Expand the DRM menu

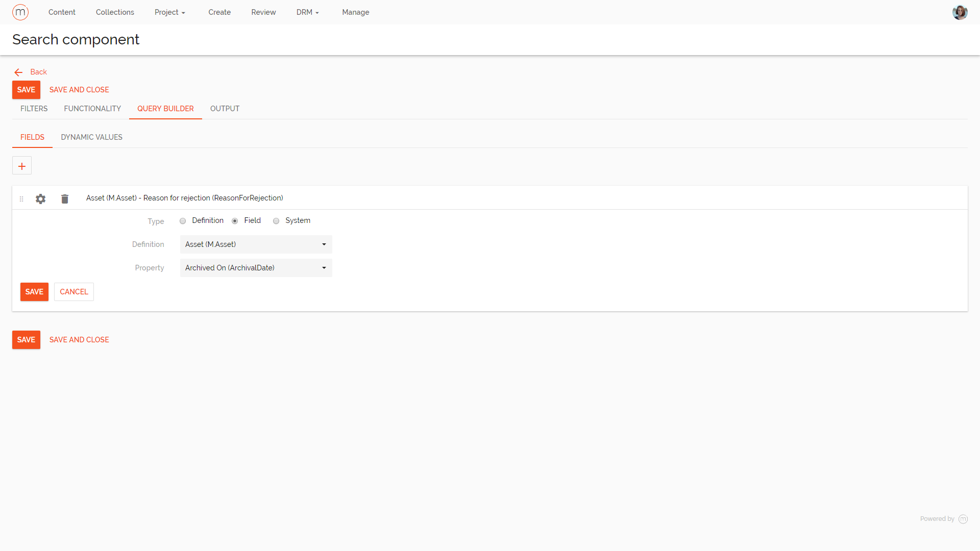[307, 12]
